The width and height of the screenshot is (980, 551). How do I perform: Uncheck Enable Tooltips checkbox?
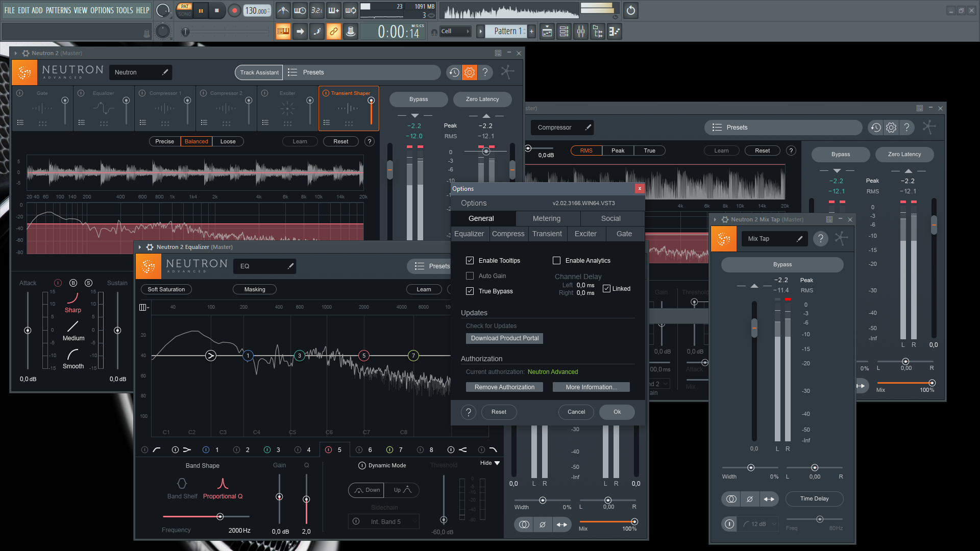470,261
